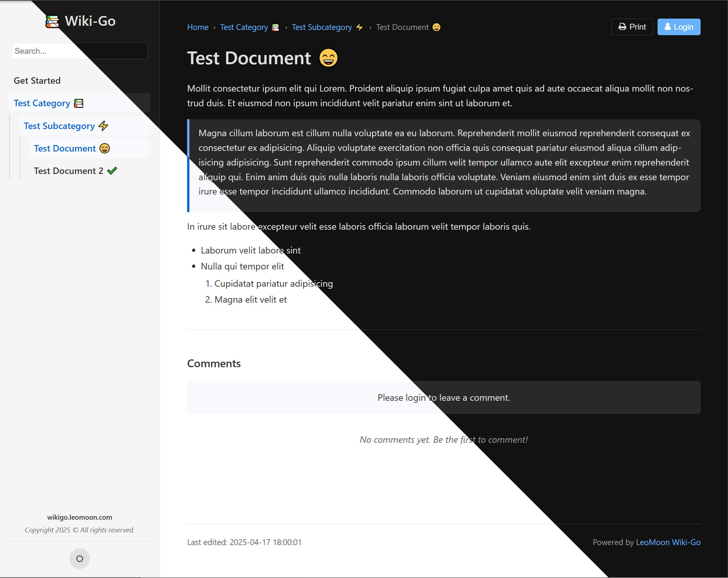Click the green checkmark on Test Document 2
Screen dimensions: 728x578
click(x=112, y=171)
